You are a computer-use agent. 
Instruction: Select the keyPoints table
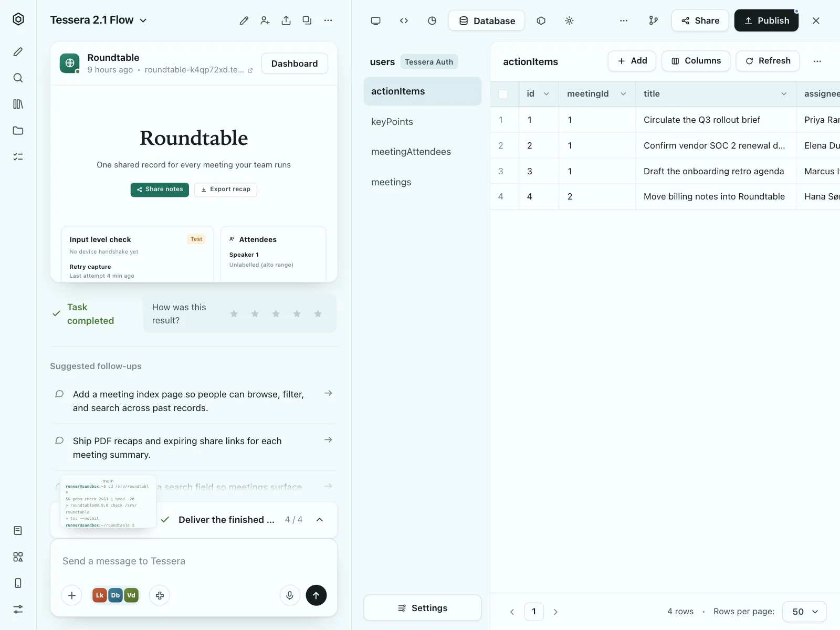[423, 122]
